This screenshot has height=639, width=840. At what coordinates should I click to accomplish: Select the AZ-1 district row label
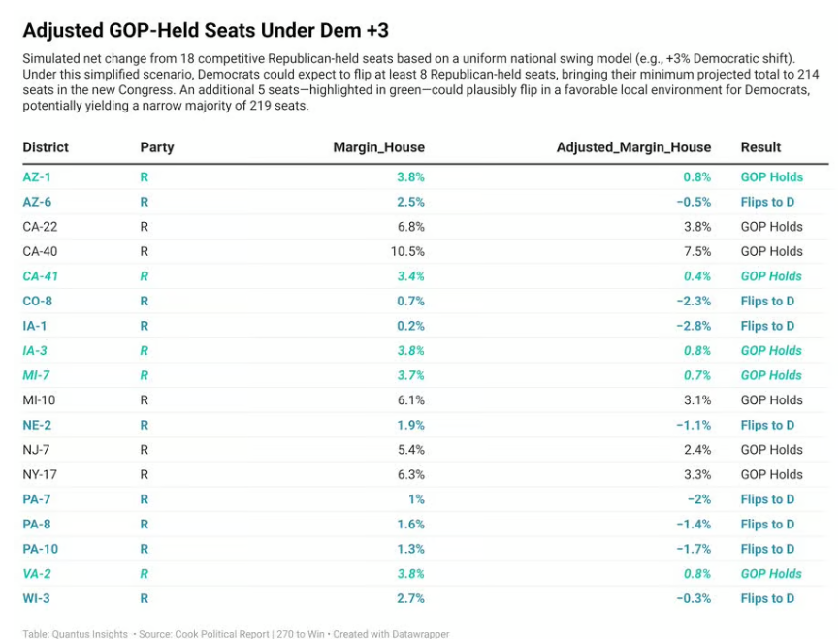click(x=37, y=177)
